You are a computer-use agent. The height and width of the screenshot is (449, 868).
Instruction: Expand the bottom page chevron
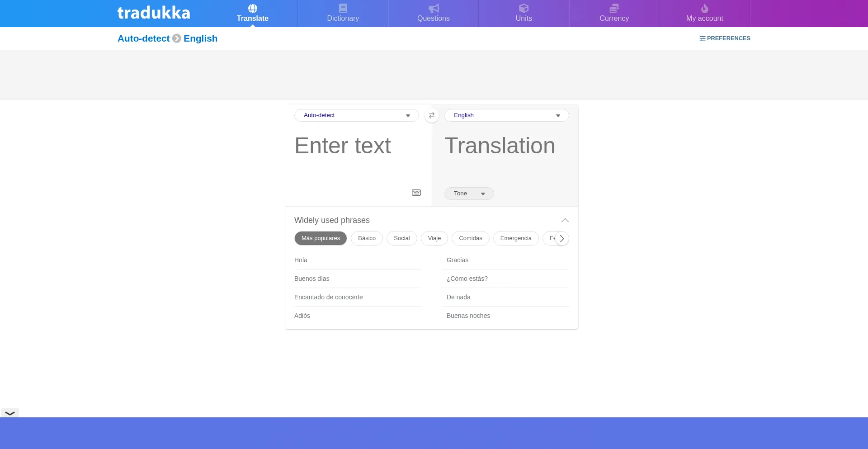[9, 413]
